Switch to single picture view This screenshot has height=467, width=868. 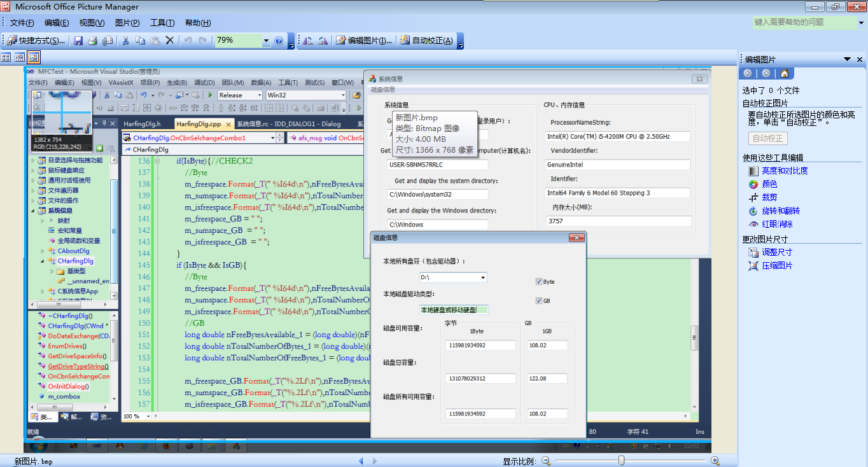coord(34,57)
